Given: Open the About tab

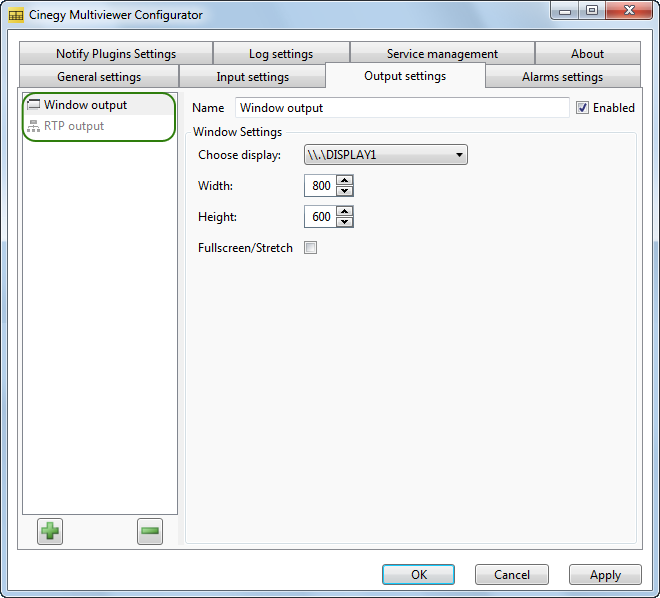Looking at the screenshot, I should pos(588,53).
